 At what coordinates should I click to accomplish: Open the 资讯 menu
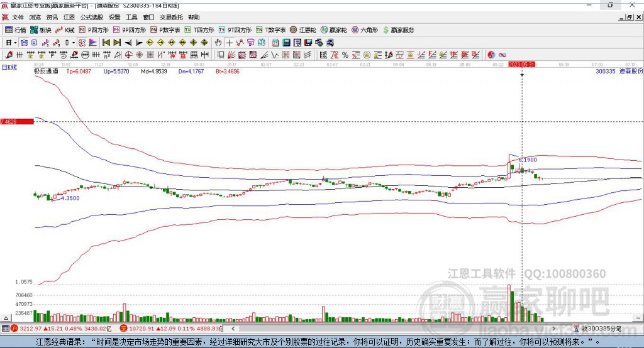pyautogui.click(x=52, y=17)
